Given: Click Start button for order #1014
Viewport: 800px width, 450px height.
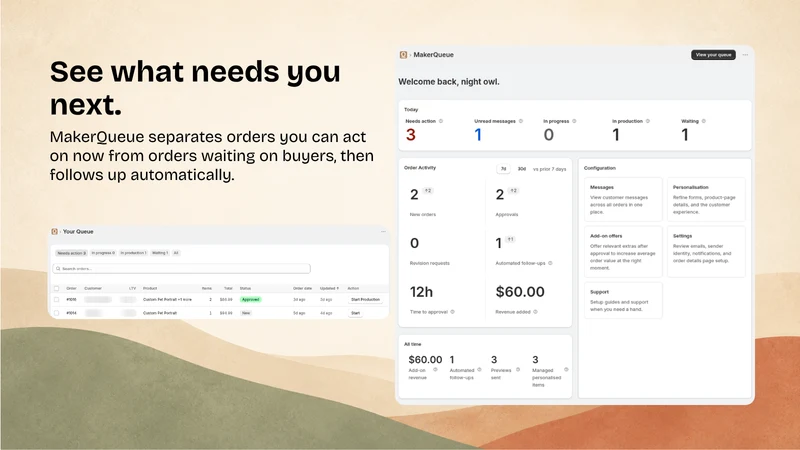Looking at the screenshot, I should coord(356,313).
